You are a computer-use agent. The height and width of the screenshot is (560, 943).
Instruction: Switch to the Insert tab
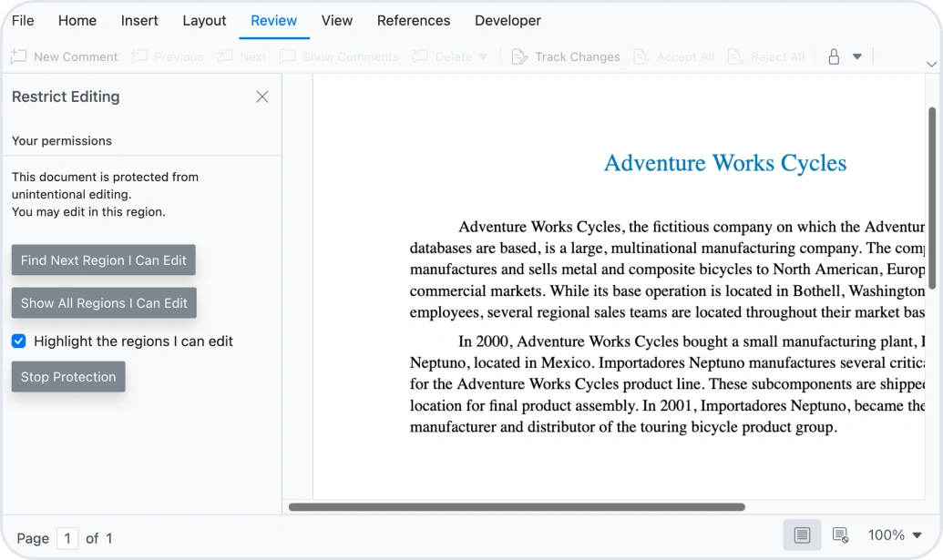click(x=138, y=20)
